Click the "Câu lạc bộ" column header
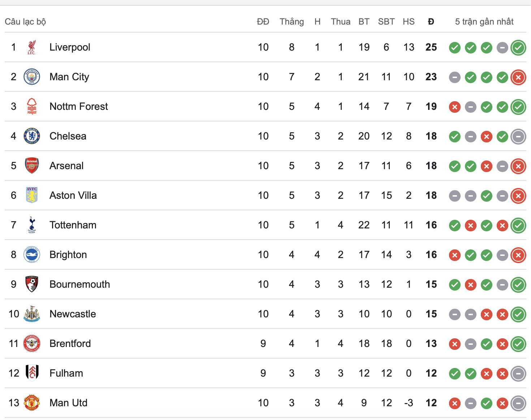Screen dimensions: 531x420 pos(25,22)
